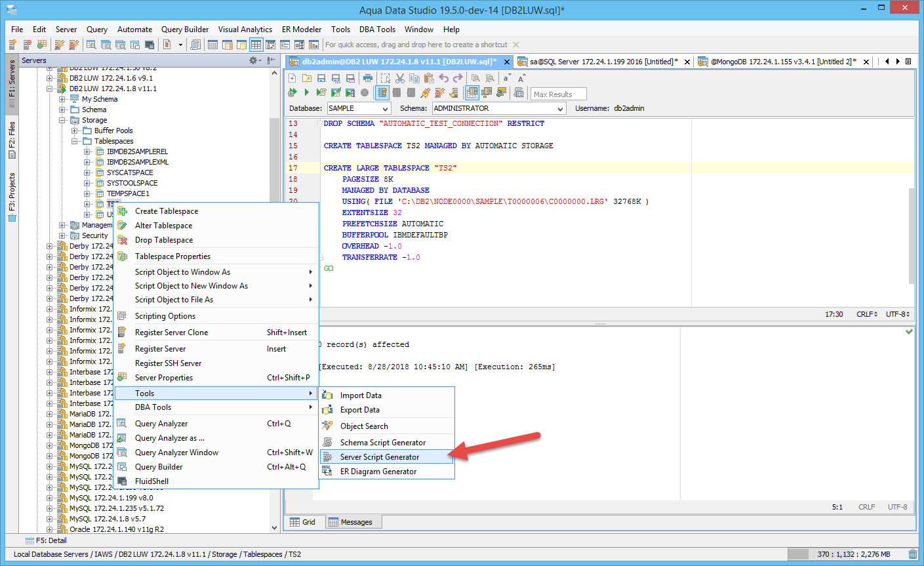Select the Oracle 172.24.1.140 v11g R2 server

coord(111,529)
